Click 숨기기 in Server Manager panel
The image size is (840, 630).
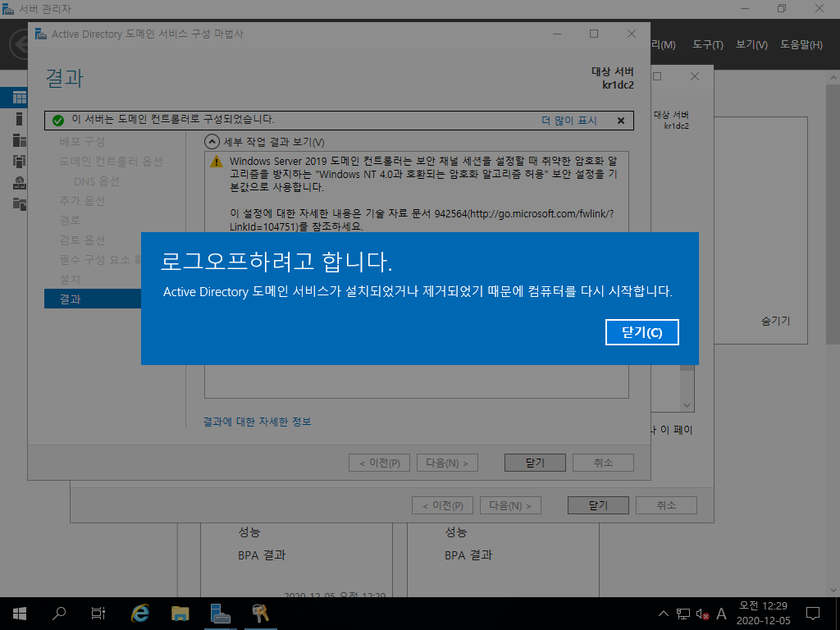coord(776,321)
